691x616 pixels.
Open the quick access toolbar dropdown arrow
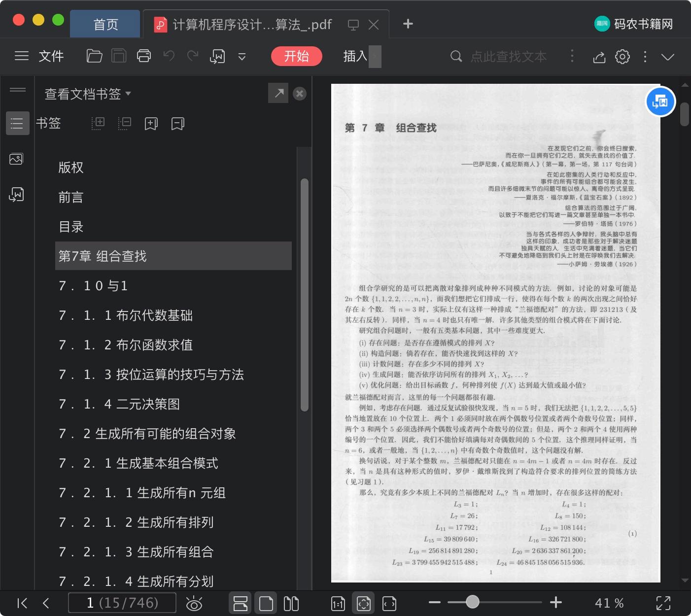[x=242, y=57]
